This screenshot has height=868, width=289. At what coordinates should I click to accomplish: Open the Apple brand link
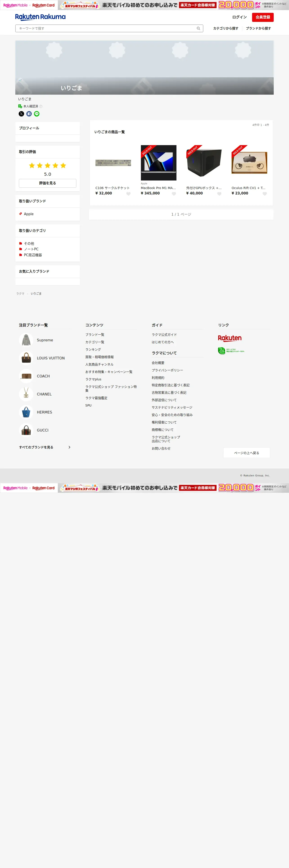[x=29, y=214]
